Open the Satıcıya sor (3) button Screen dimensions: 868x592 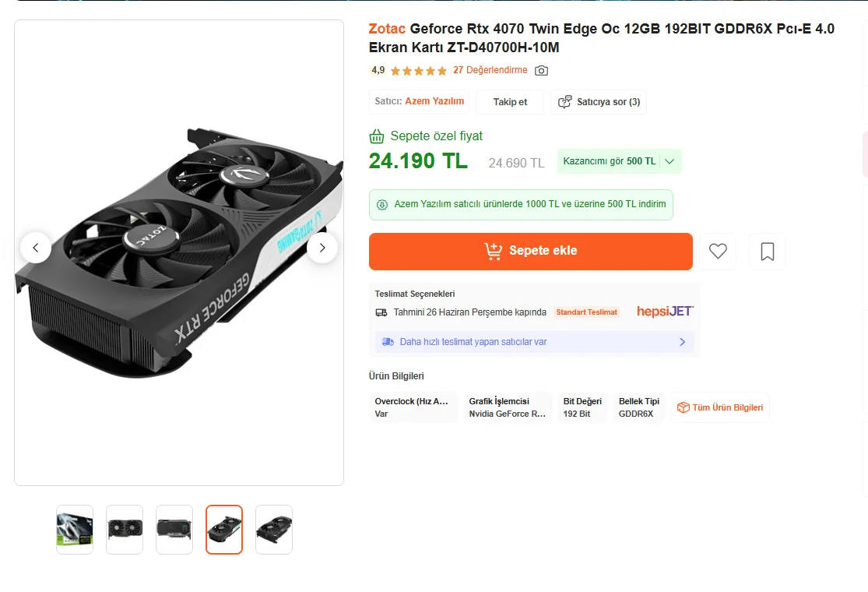pos(599,102)
